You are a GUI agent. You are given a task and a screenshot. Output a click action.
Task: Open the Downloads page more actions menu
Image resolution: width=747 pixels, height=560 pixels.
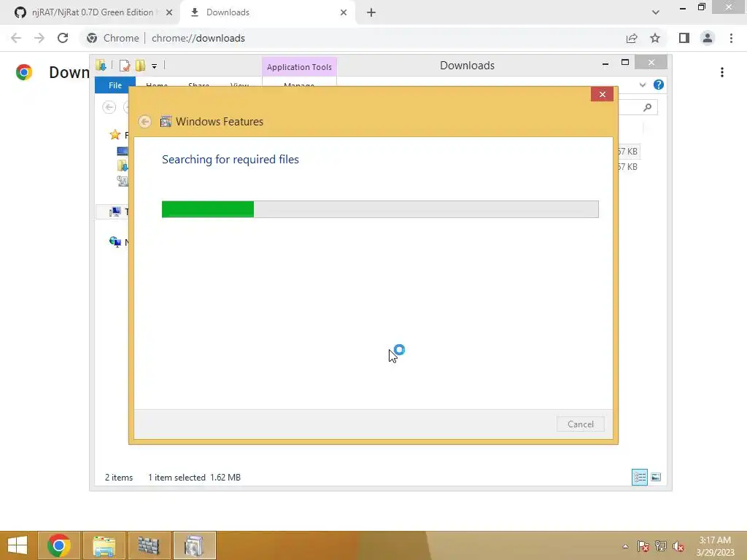(722, 72)
